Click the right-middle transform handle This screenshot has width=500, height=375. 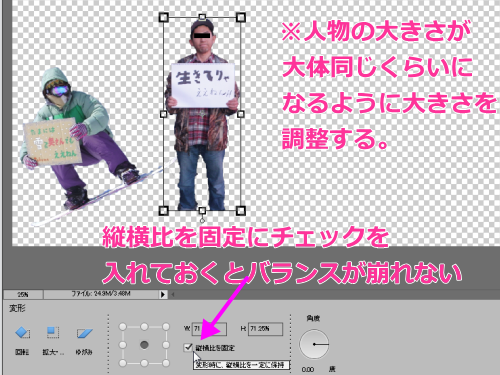(241, 114)
